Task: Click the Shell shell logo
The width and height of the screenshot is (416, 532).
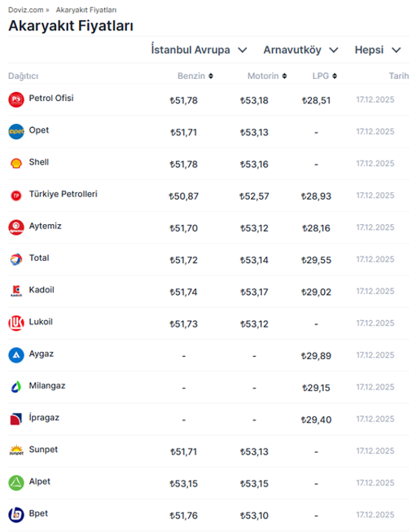Action: coord(16,163)
